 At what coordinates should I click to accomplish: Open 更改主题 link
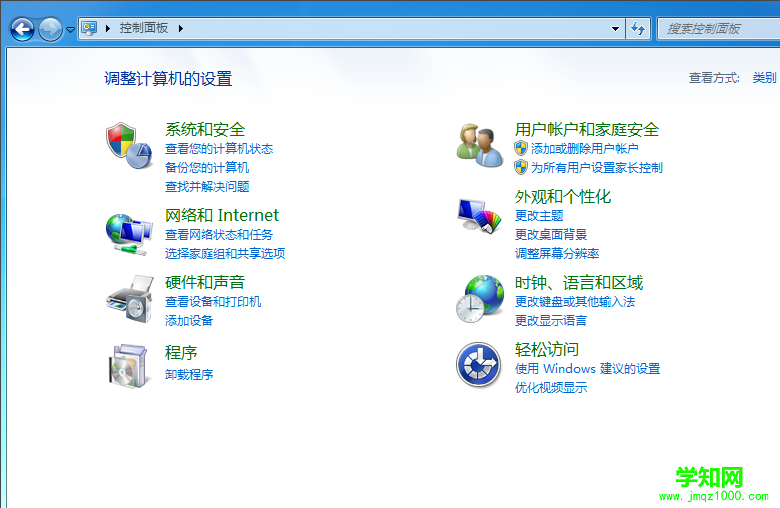click(539, 215)
